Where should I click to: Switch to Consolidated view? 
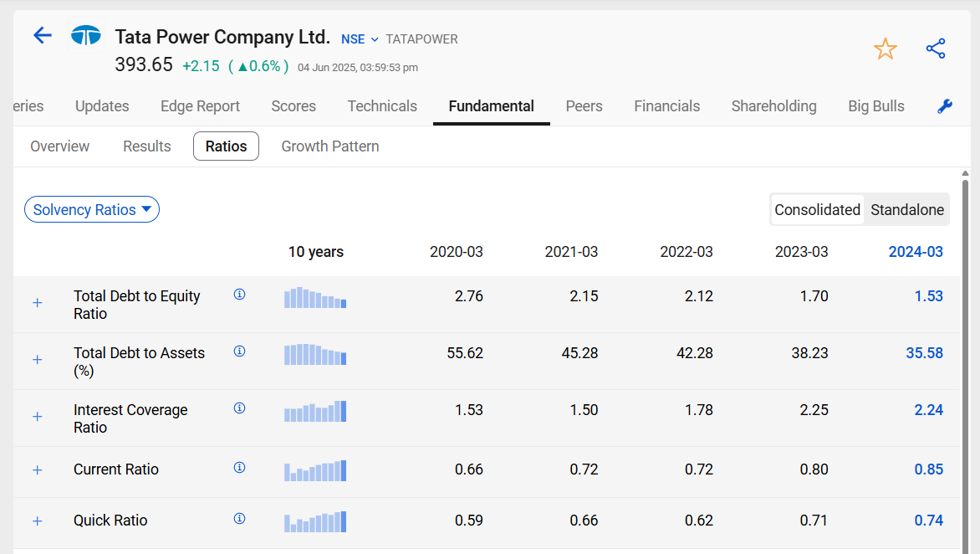click(817, 209)
